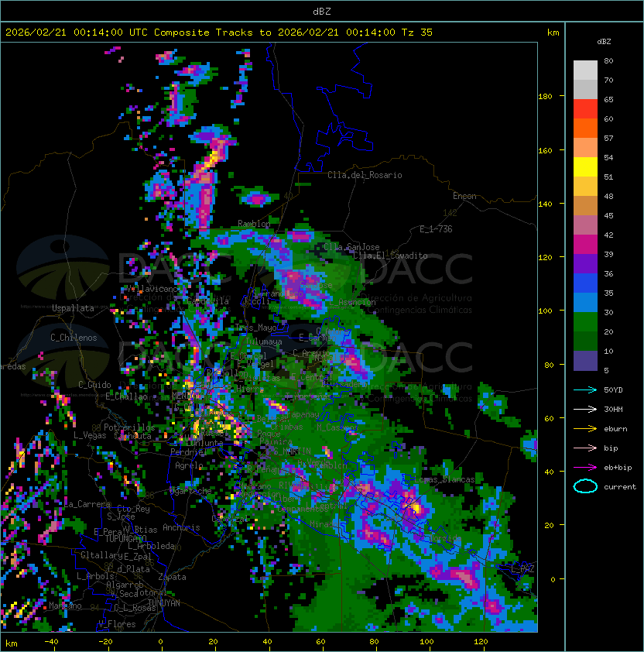
Task: Pick the light gray top swatch of dBZ scale
Action: [585, 70]
